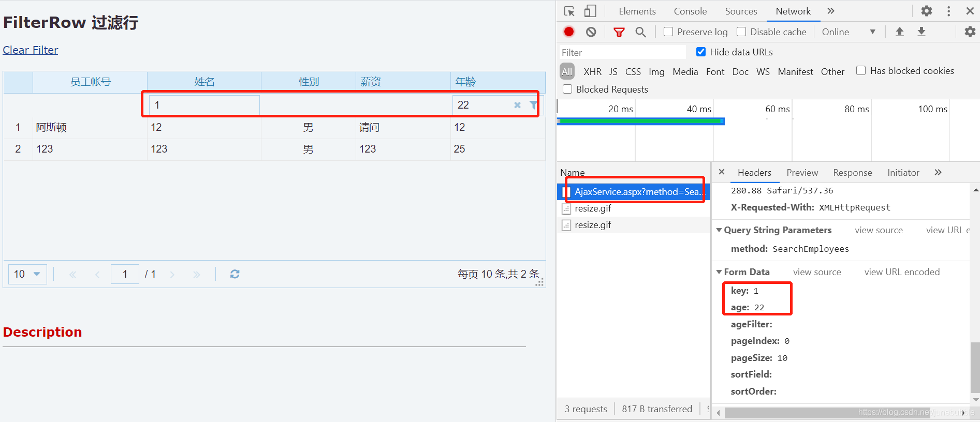The height and width of the screenshot is (422, 980).
Task: Clear the network log icon
Action: tap(591, 32)
